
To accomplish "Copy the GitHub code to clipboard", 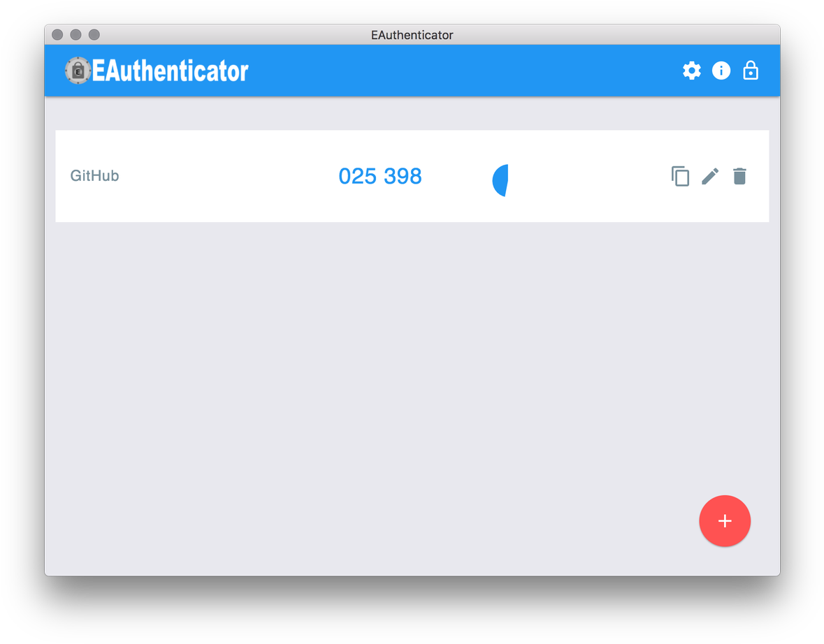I will pyautogui.click(x=680, y=176).
